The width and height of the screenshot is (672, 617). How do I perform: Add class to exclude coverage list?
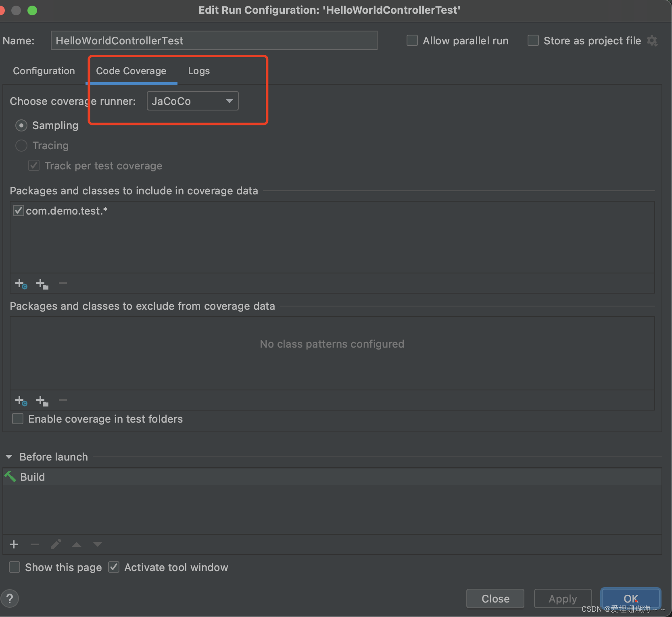(x=21, y=401)
